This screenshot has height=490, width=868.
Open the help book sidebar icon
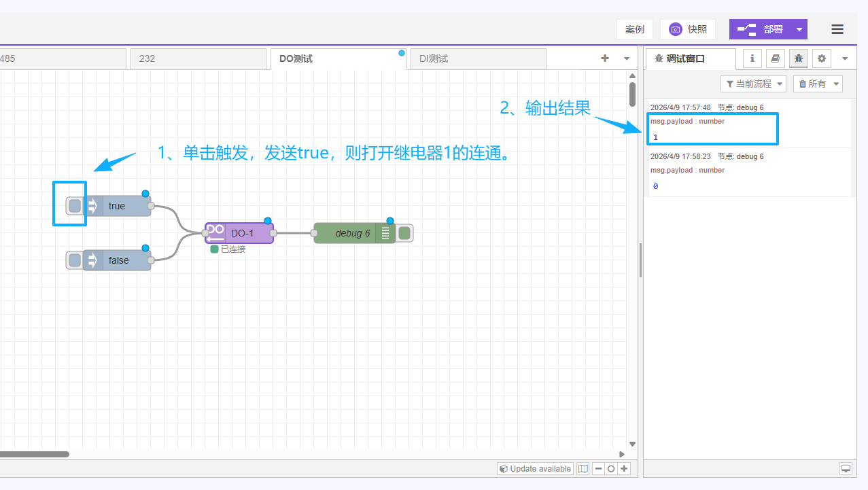[775, 58]
